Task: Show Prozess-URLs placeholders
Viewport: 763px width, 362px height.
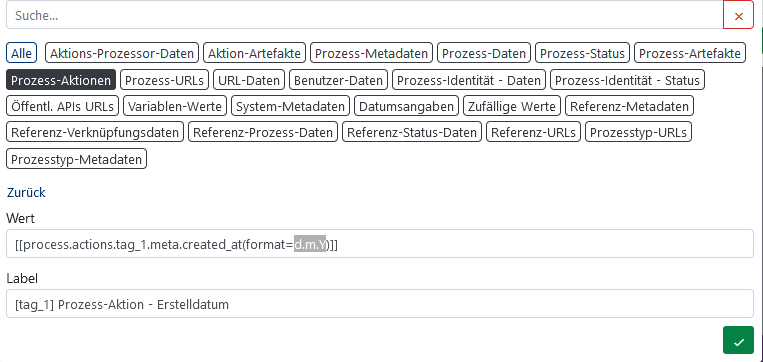Action: coord(164,80)
